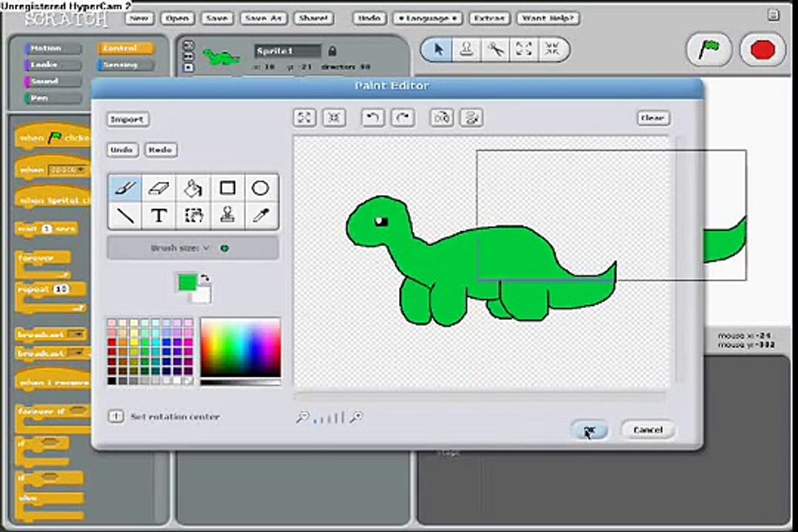
Task: Click the Undo button in Paint Editor
Action: tap(122, 150)
